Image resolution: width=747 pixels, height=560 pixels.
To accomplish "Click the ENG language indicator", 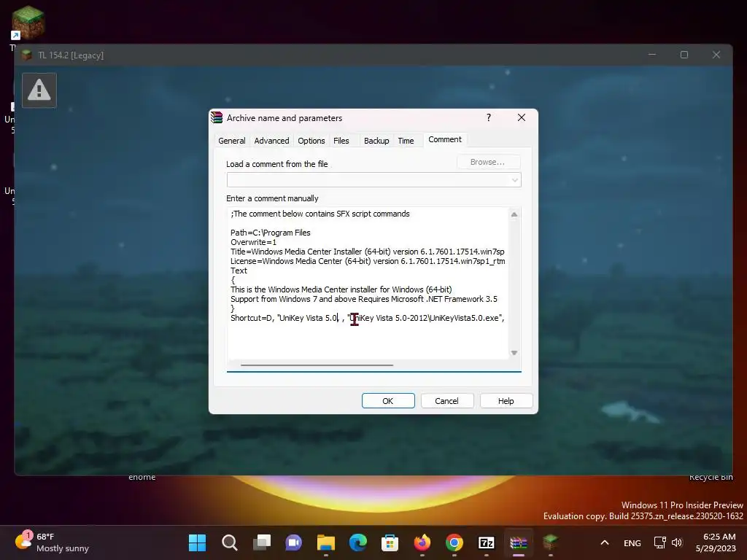I will click(x=632, y=542).
